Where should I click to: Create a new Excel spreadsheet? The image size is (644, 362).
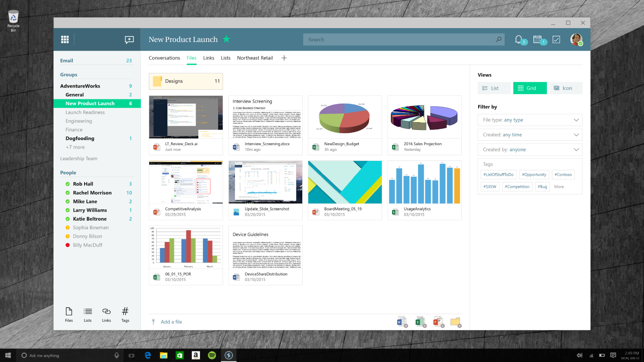tap(420, 321)
